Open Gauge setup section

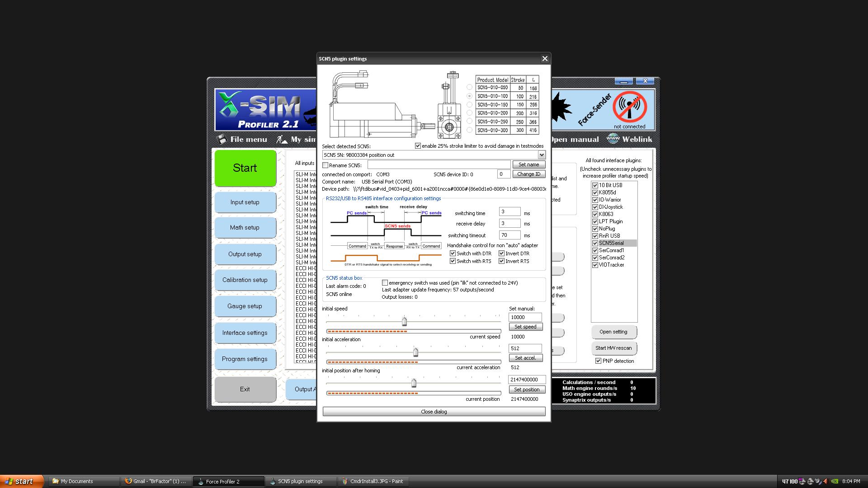click(245, 306)
